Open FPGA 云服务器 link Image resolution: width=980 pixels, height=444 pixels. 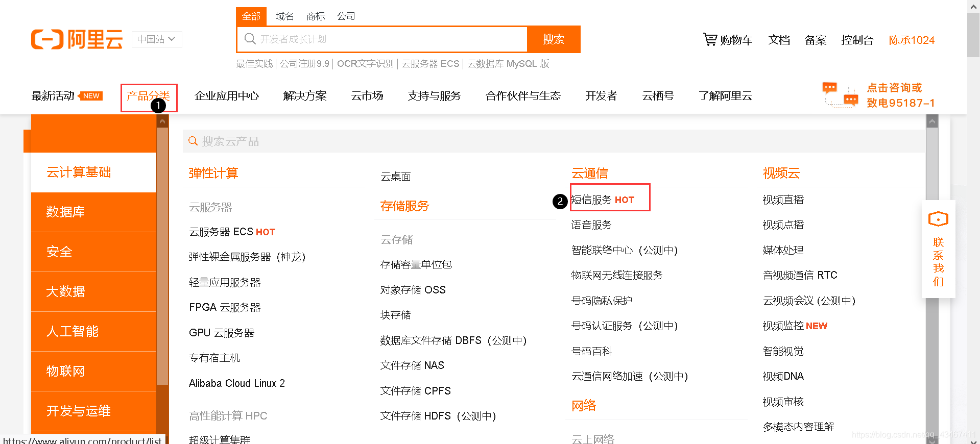[x=225, y=308]
